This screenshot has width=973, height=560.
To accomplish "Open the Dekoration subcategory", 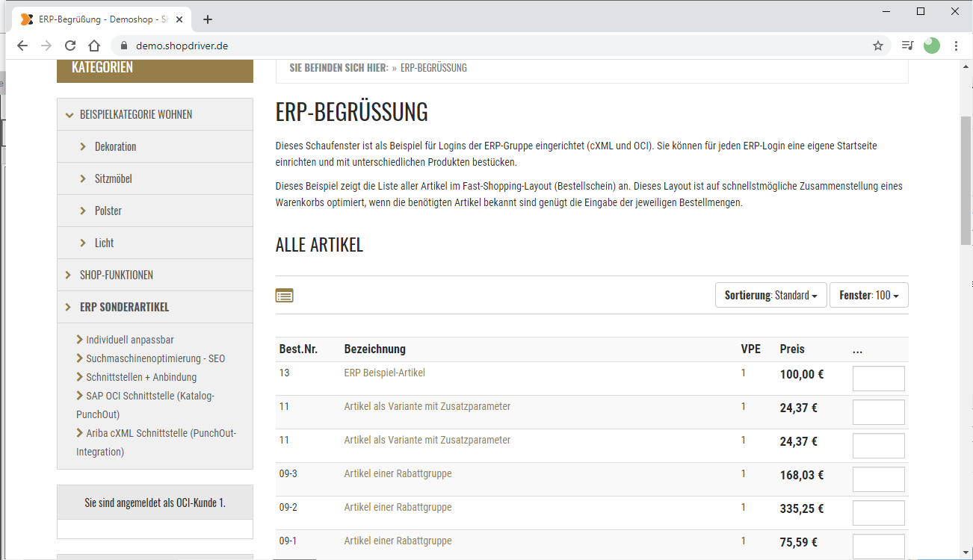I will [115, 147].
